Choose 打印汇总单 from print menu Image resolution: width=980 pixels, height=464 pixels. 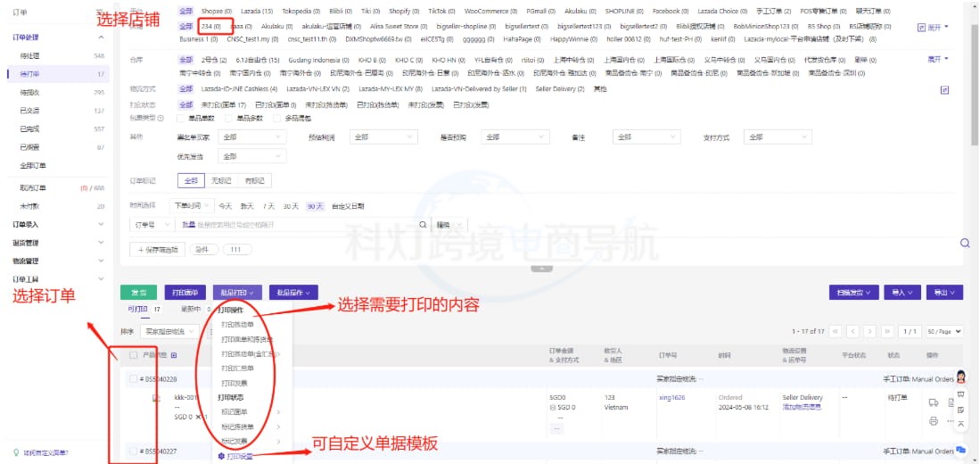click(237, 369)
